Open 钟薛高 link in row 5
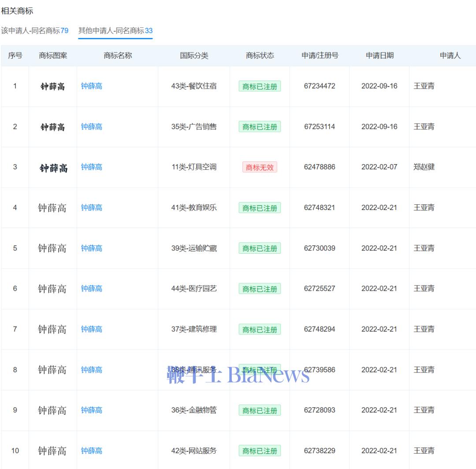The height and width of the screenshot is (469, 476). pyautogui.click(x=91, y=248)
